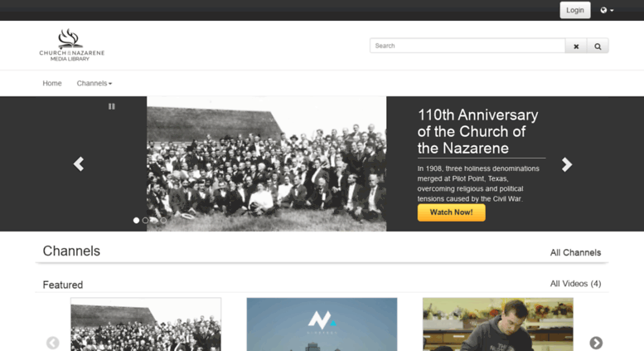Viewport: 644px width, 351px height.
Task: Advance to next slide arrow in banner
Action: pos(567,164)
